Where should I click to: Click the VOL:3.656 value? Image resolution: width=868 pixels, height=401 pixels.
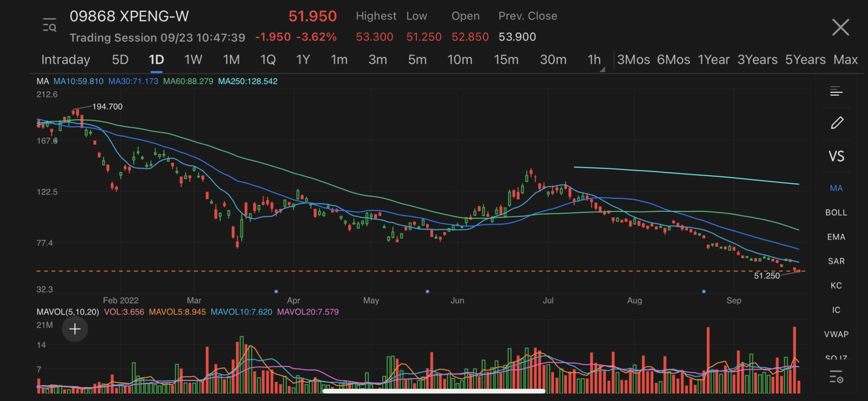[124, 312]
